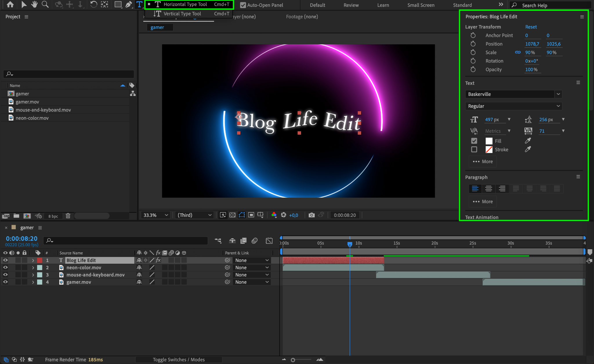Open the Baskerville font family dropdown
594x364 pixels.
click(x=558, y=94)
